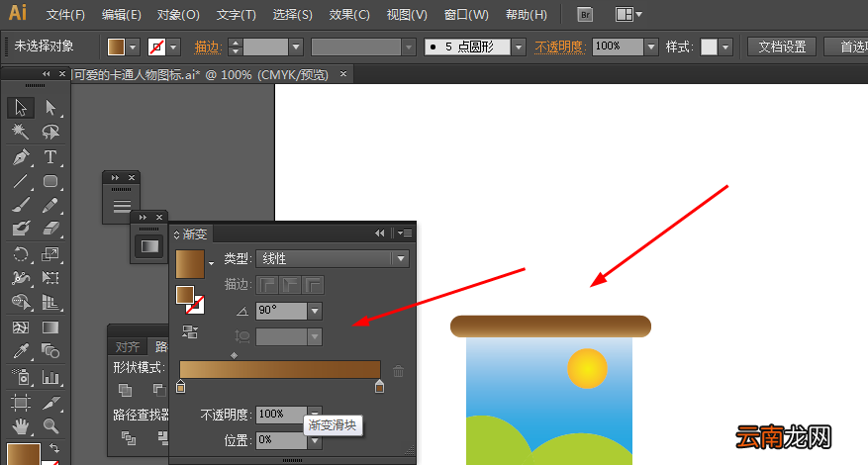Image resolution: width=868 pixels, height=465 pixels.
Task: Select the Mesh tool
Action: [21, 327]
